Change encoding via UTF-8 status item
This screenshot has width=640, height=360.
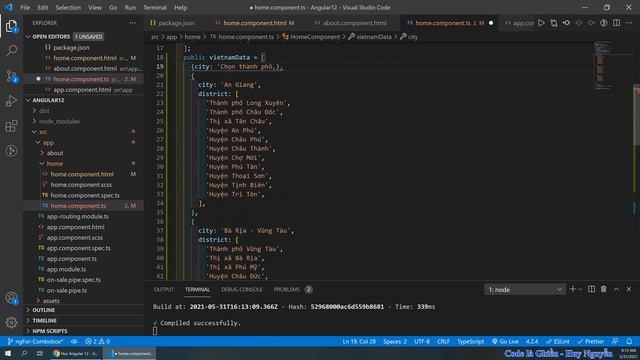(x=422, y=341)
